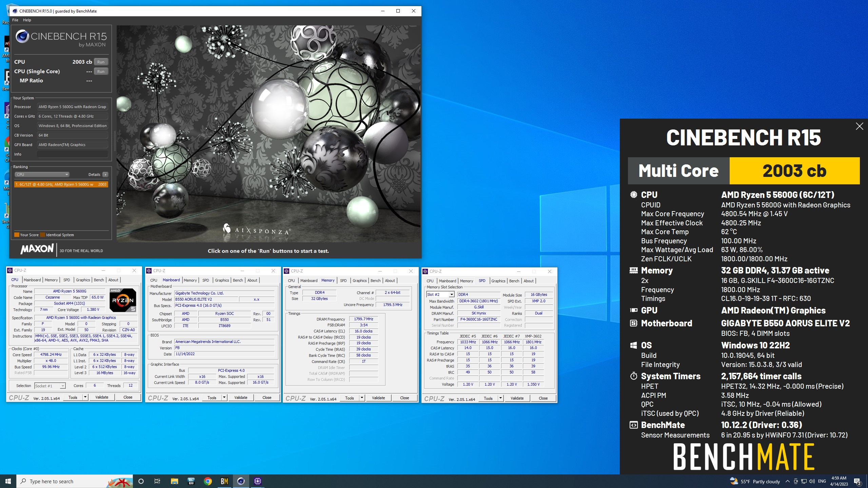The image size is (868, 488).
Task: Select ranking entry 6C/12T @ 4.80 GHz
Action: 61,184
